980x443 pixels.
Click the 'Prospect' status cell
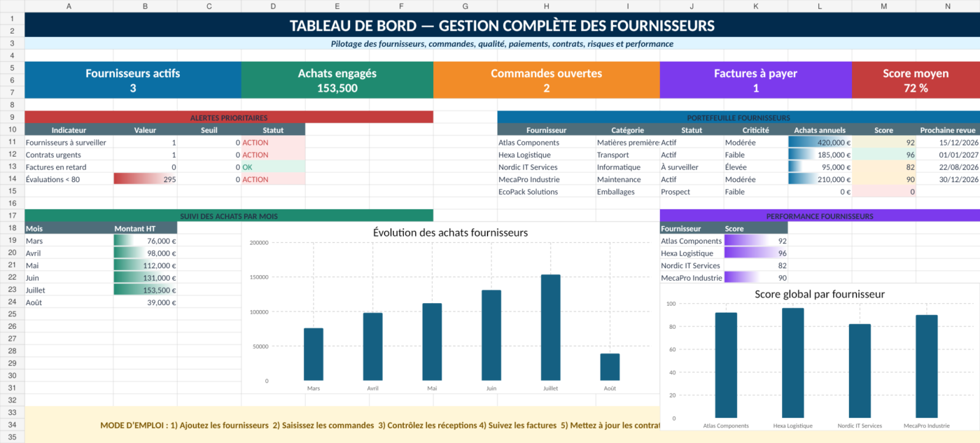coord(692,191)
